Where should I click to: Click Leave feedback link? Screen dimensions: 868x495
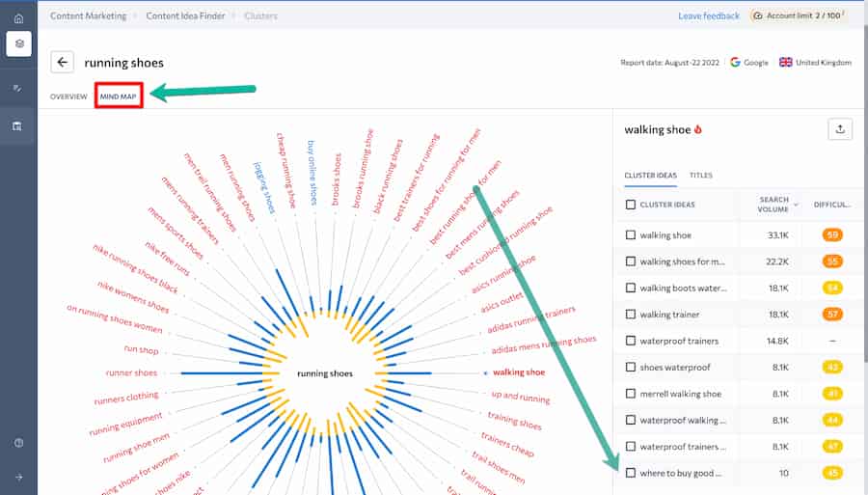click(x=709, y=16)
